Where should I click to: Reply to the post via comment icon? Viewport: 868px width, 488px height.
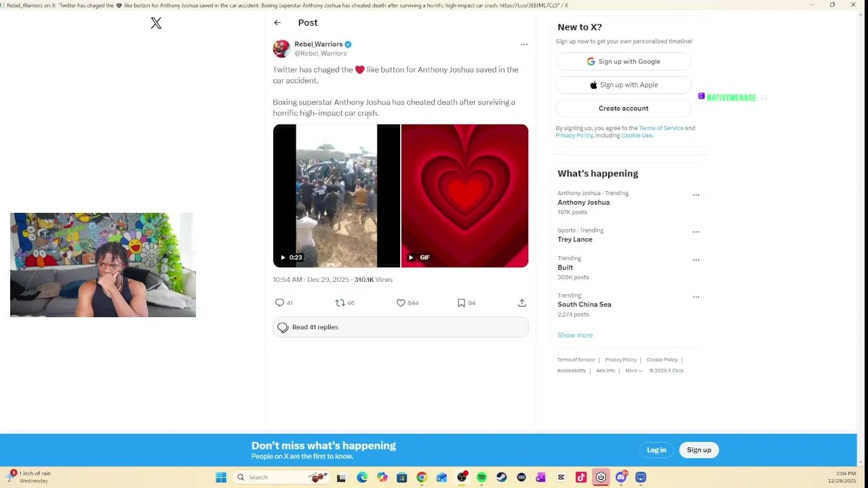coord(279,303)
